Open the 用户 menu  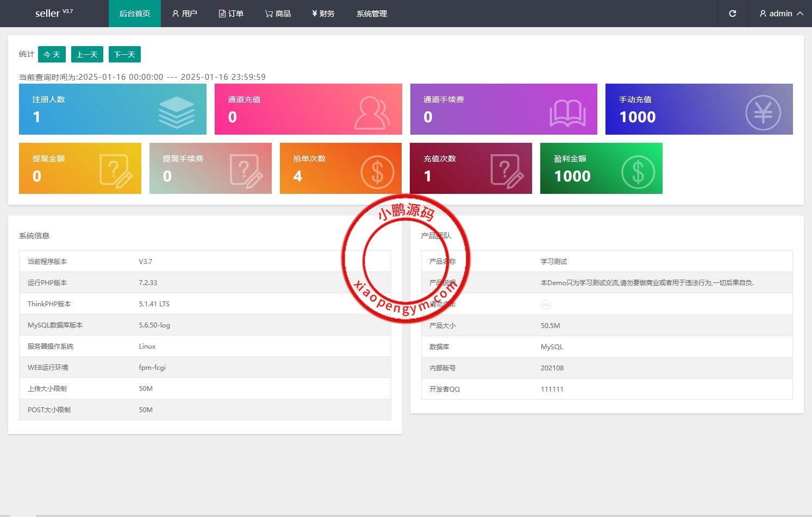tap(184, 14)
